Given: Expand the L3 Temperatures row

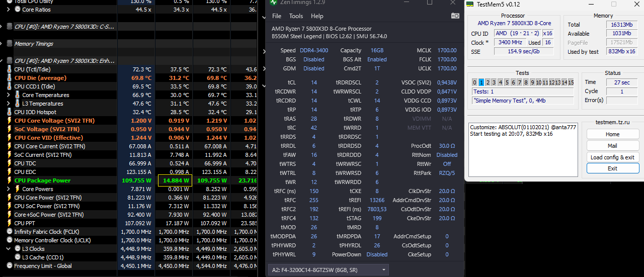Looking at the screenshot, I should pyautogui.click(x=8, y=104).
